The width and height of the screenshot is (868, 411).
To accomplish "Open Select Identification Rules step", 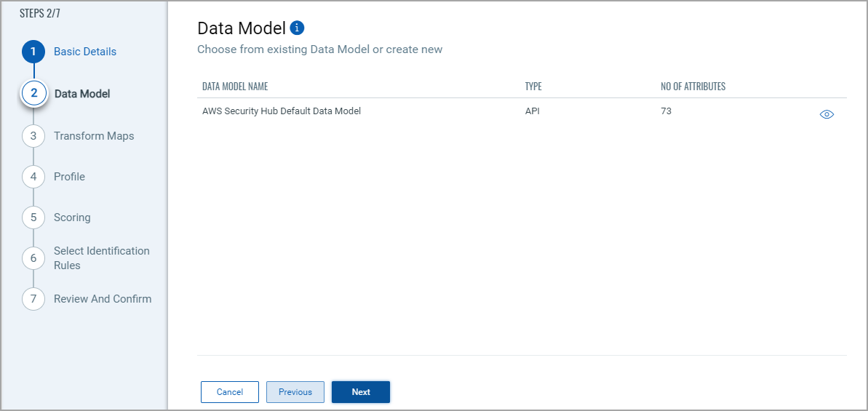I will click(101, 258).
